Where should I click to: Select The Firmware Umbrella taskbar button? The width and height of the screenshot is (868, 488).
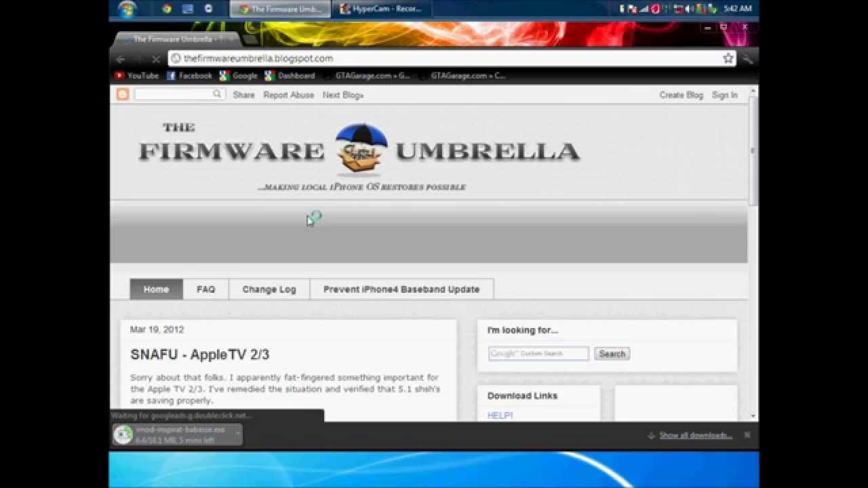[x=280, y=9]
